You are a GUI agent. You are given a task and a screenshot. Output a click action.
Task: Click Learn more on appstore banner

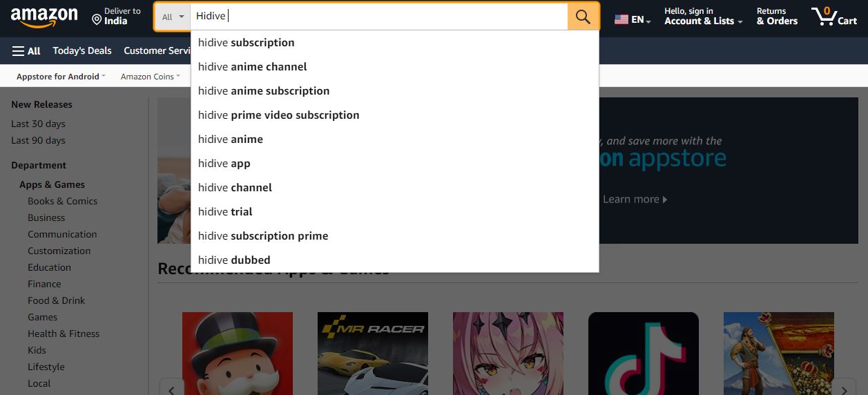coord(635,200)
